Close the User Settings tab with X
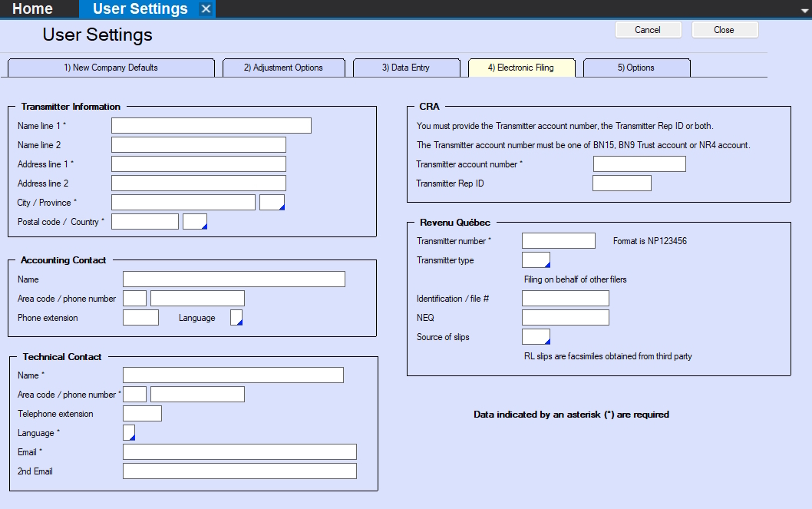The width and height of the screenshot is (812, 509). (206, 9)
